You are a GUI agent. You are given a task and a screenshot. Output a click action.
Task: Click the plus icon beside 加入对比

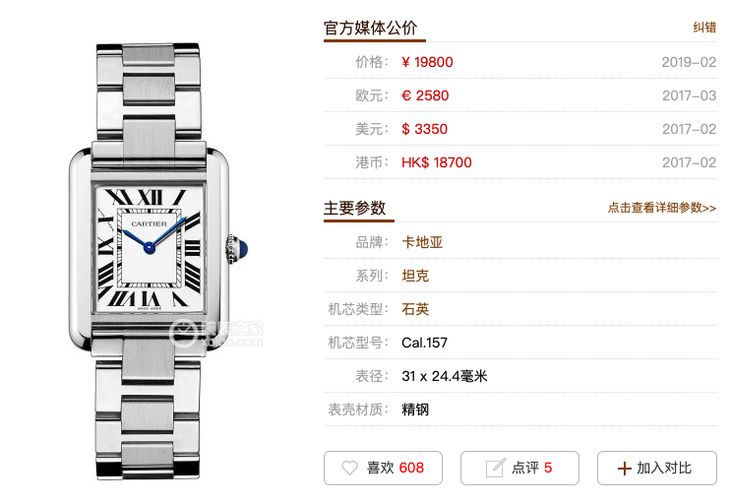[624, 468]
